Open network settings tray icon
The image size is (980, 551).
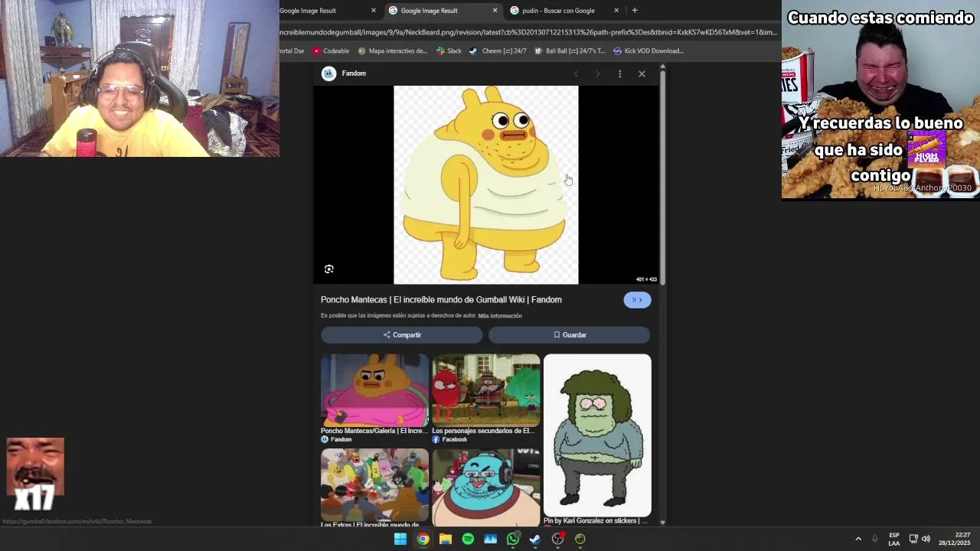point(913,539)
